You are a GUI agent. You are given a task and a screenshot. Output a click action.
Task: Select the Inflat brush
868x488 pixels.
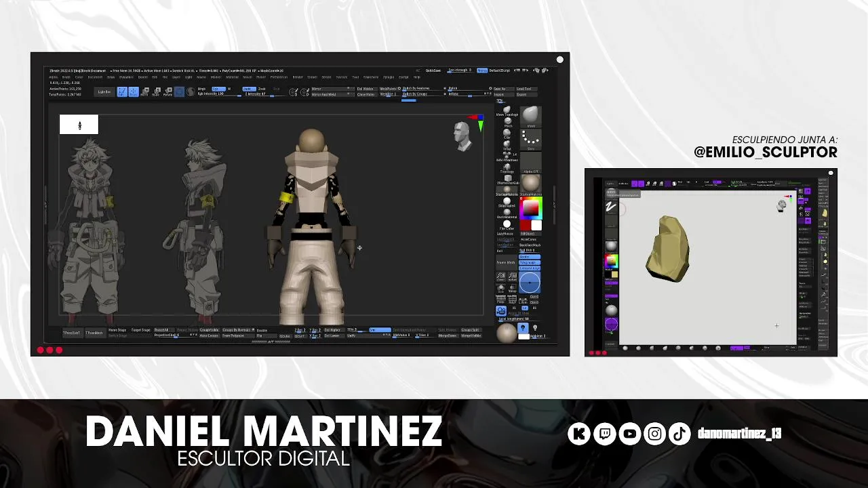click(507, 145)
